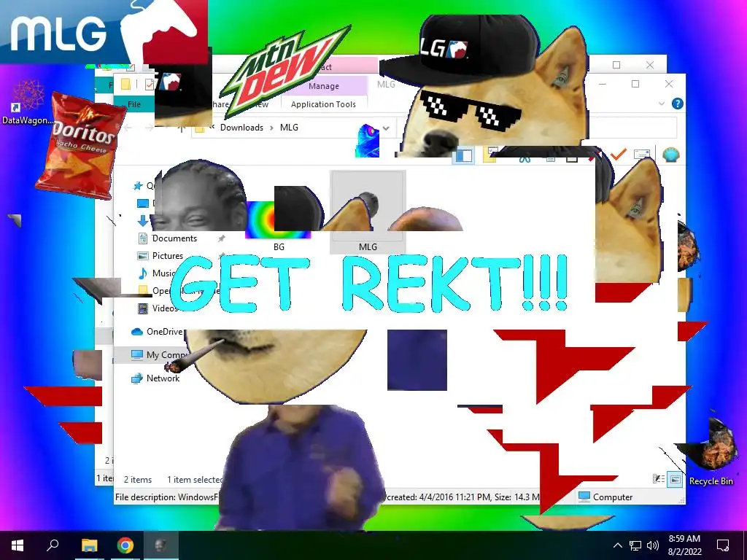Switch to the large icons view using the status bar icon
Viewport: 747px width, 560px height.
675,479
